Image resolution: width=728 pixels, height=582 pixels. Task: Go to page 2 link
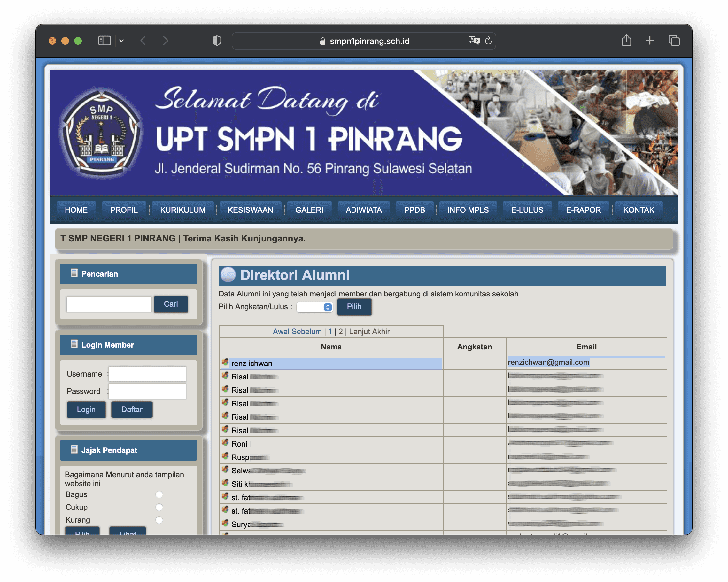(340, 332)
